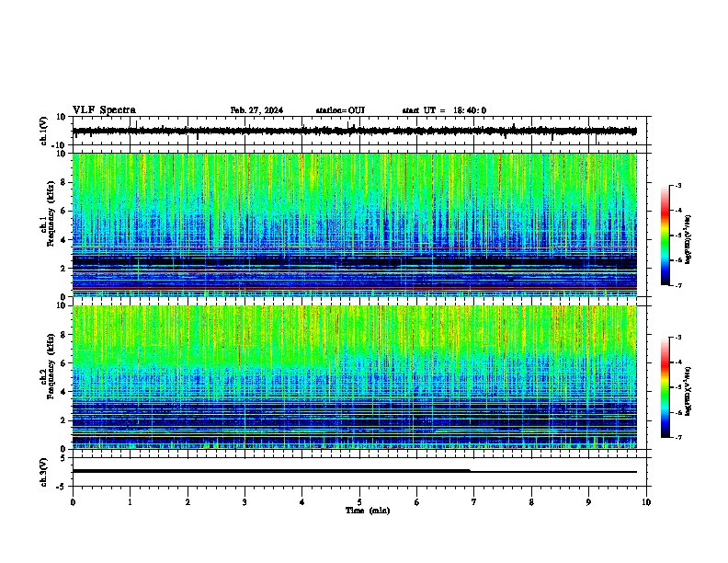Click the "VLF Spectra" plot title
Viewport: 728px width, 563px height.
coord(104,110)
